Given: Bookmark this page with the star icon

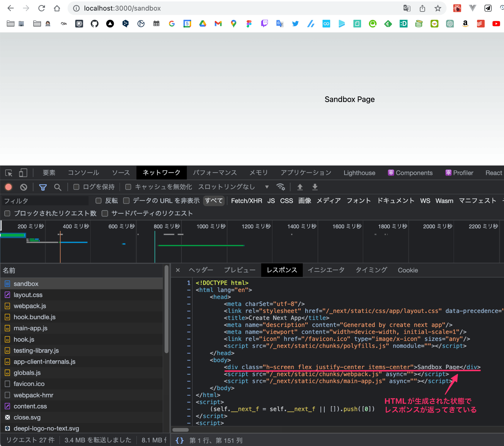Looking at the screenshot, I should point(438,8).
